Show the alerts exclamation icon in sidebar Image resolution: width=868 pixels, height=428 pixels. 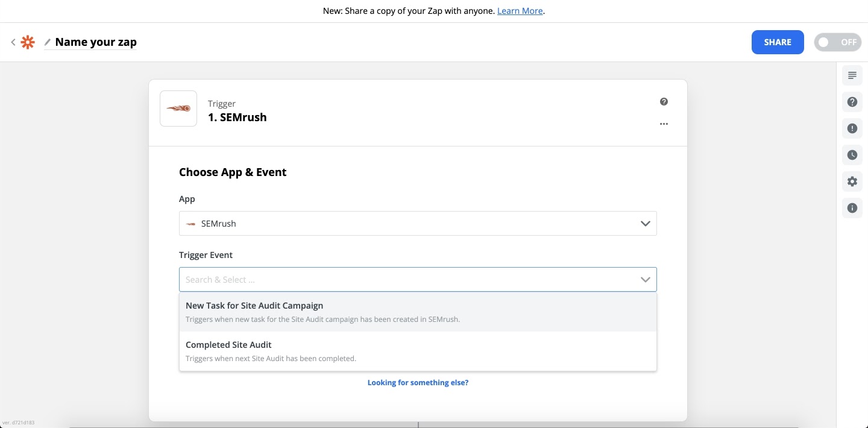(852, 128)
